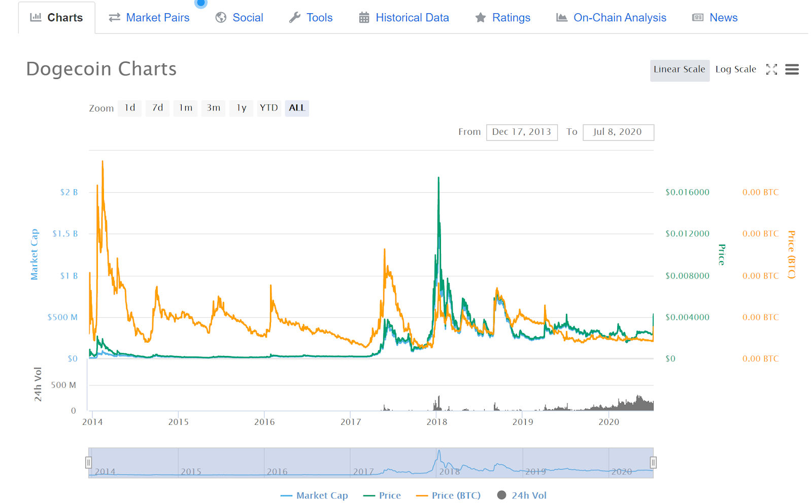
Task: Click the globe icon next to Social
Action: pos(221,18)
